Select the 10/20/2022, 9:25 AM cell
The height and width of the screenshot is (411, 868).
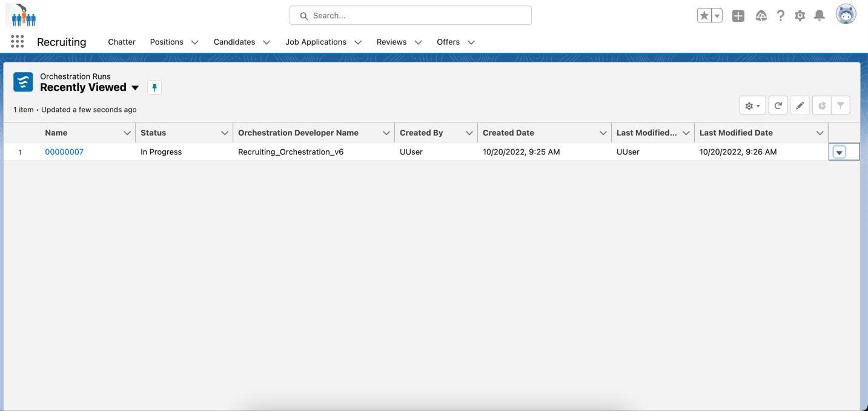click(545, 152)
